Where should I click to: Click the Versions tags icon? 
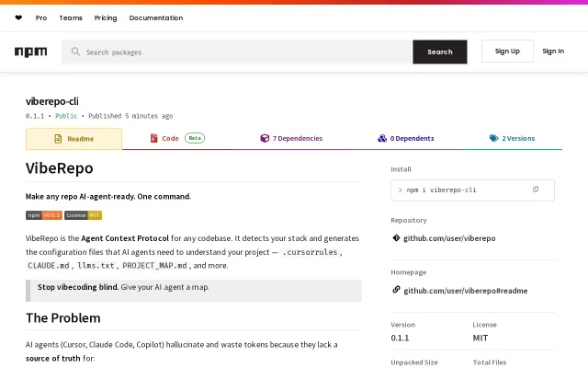tap(494, 138)
